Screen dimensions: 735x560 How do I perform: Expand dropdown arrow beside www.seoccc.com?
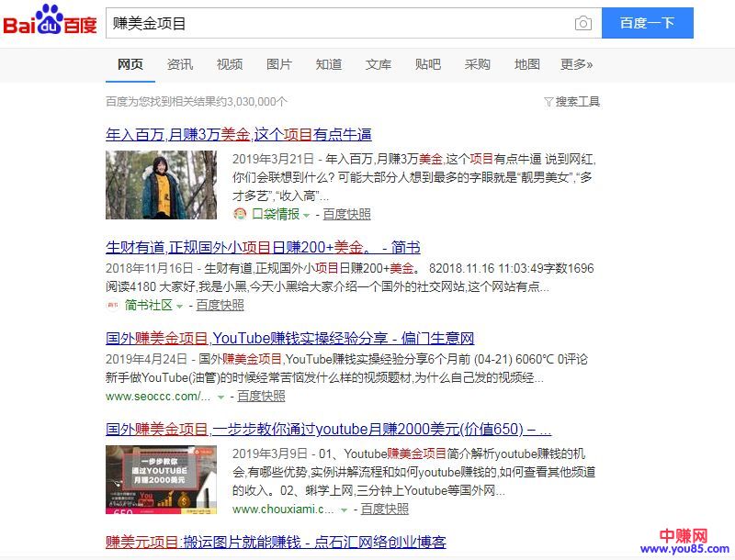pyautogui.click(x=220, y=397)
